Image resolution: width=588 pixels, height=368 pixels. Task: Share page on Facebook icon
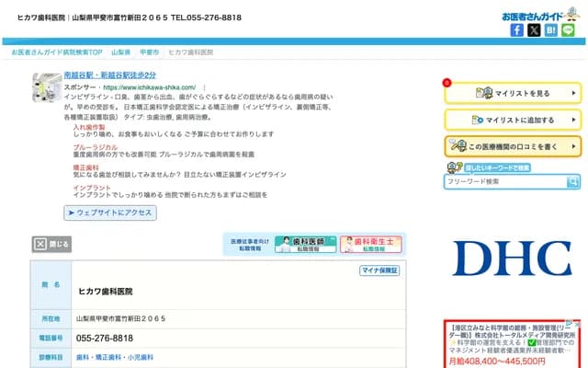(516, 30)
